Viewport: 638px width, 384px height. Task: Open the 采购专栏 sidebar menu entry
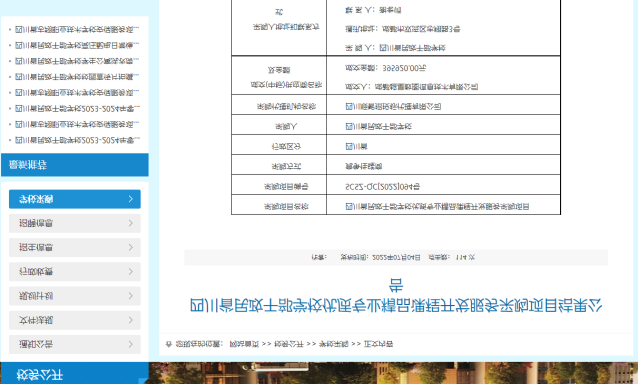(x=75, y=199)
